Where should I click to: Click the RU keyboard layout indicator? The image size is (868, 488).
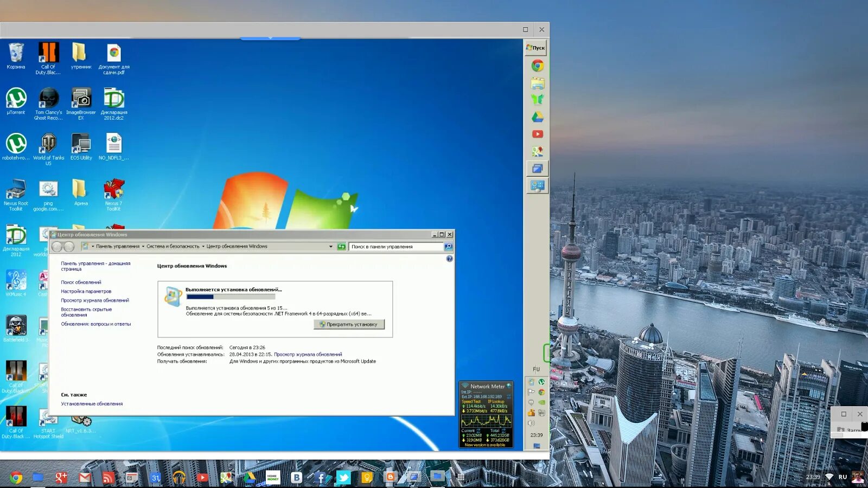(843, 477)
